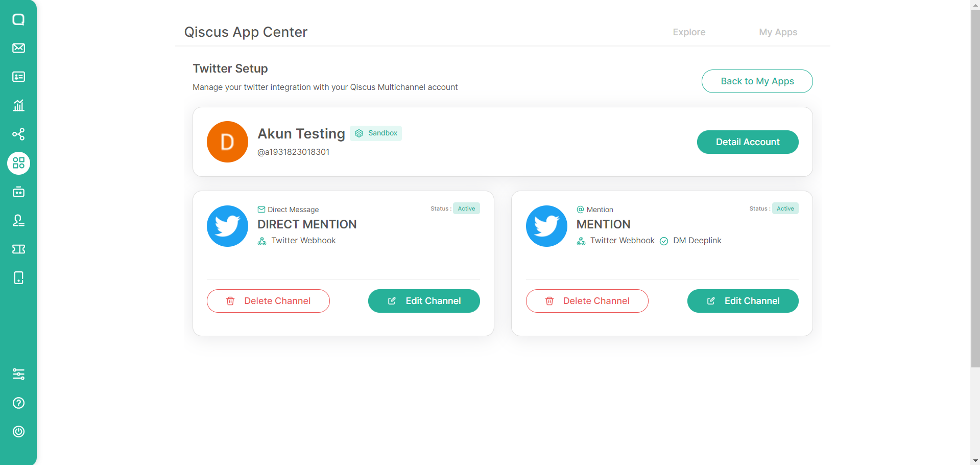The height and width of the screenshot is (465, 980).
Task: Click the Back to My Apps button
Action: point(757,81)
